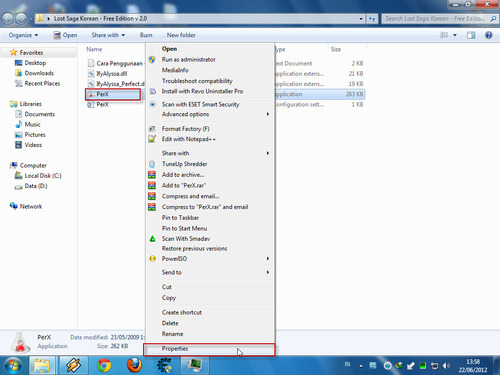Click the help question mark icon
The width and height of the screenshot is (500, 375).
[x=489, y=35]
